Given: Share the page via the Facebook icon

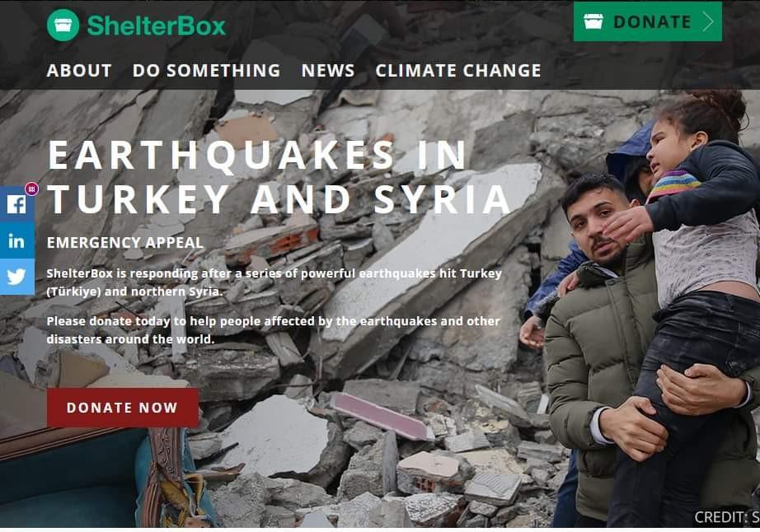Looking at the screenshot, I should (16, 204).
